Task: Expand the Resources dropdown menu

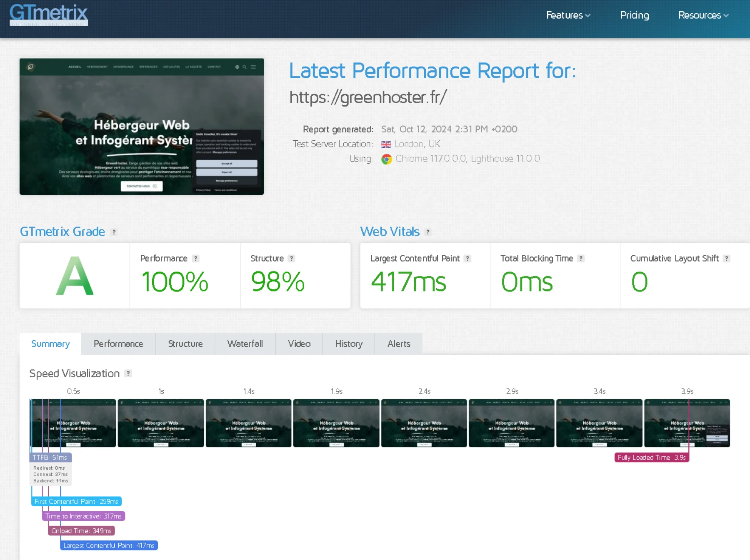Action: 703,15
